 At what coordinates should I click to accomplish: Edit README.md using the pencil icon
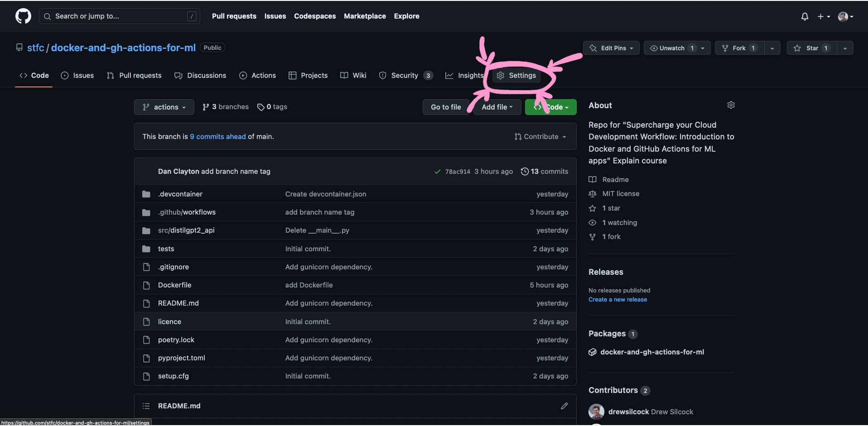coord(564,406)
